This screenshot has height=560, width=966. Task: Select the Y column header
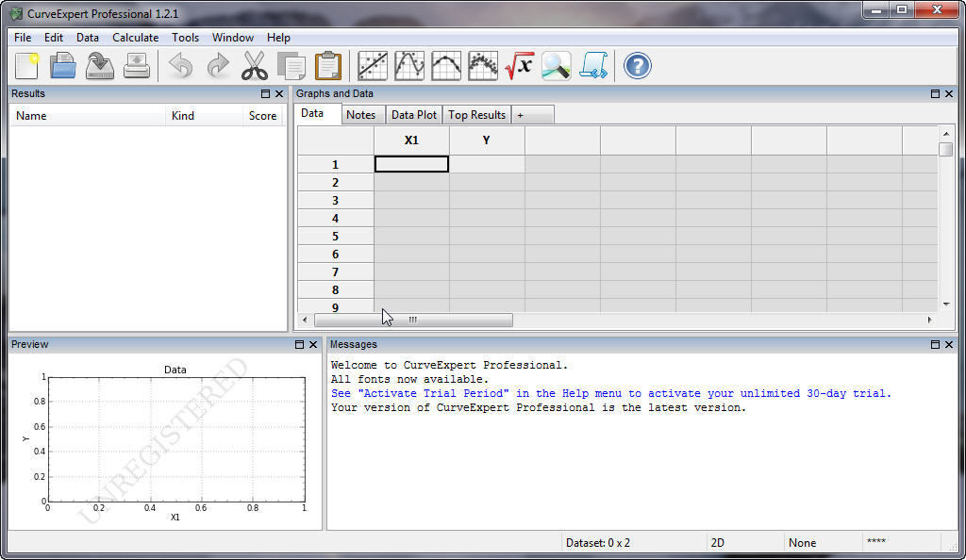pyautogui.click(x=487, y=140)
